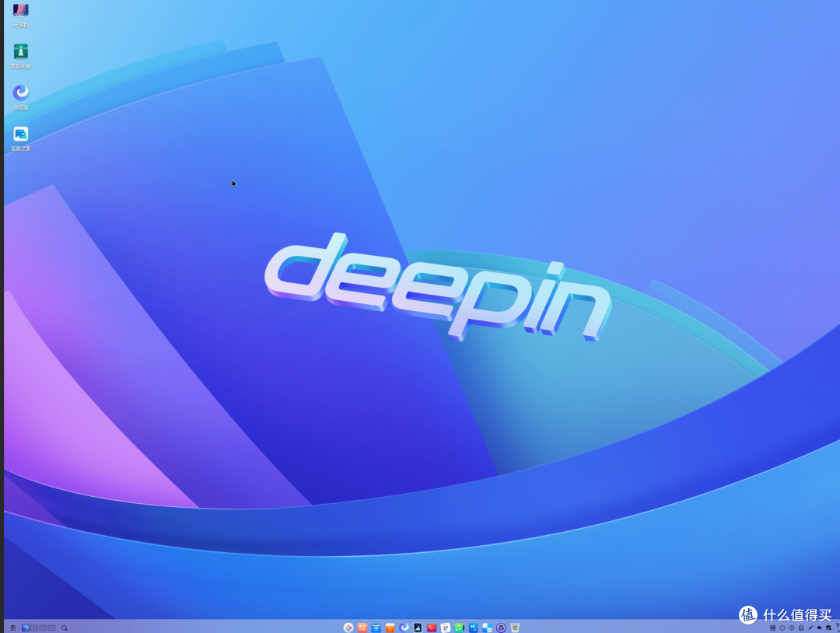Open the trash bin in the dock
Screen dimensions: 840x633
(515, 628)
